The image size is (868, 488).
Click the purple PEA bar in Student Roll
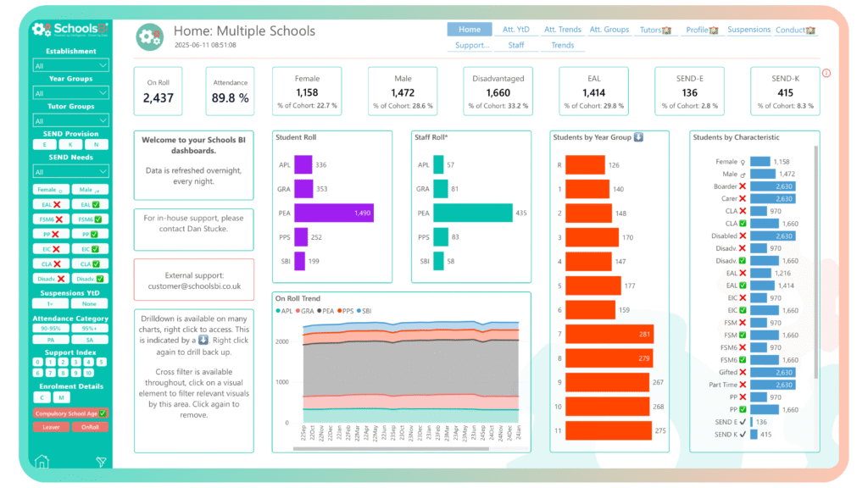[334, 213]
